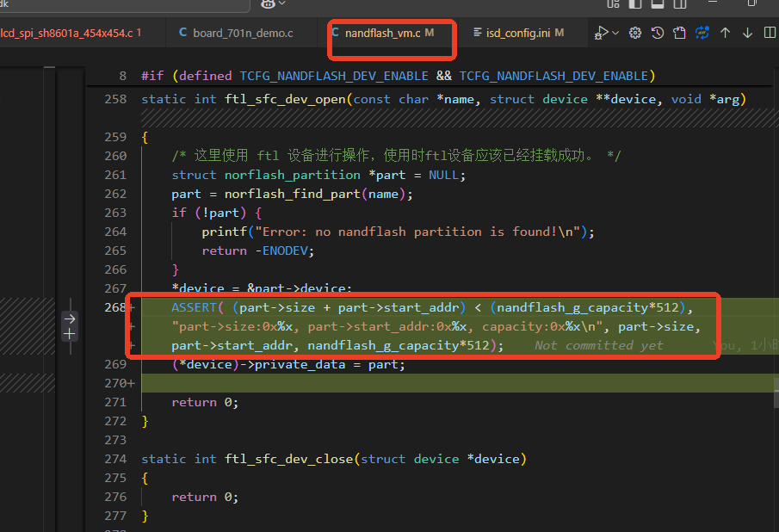Open the run/debug options dropdown arrow

tap(615, 33)
